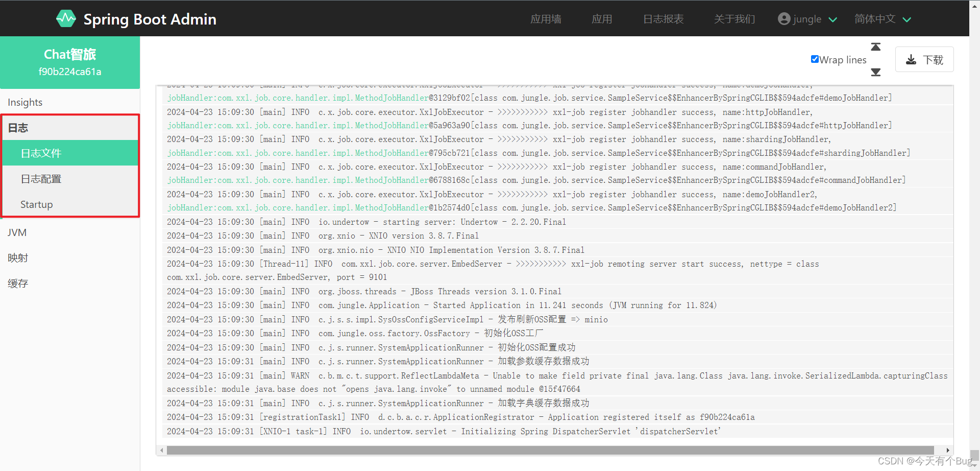
Task: Click the Spring Boot Admin logo icon
Action: tap(66, 18)
